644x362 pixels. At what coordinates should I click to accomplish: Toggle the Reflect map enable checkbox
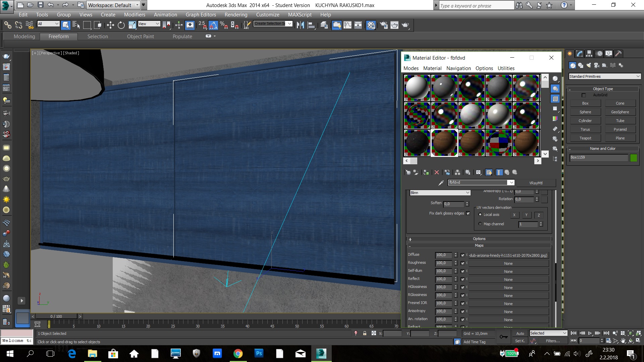(x=463, y=279)
